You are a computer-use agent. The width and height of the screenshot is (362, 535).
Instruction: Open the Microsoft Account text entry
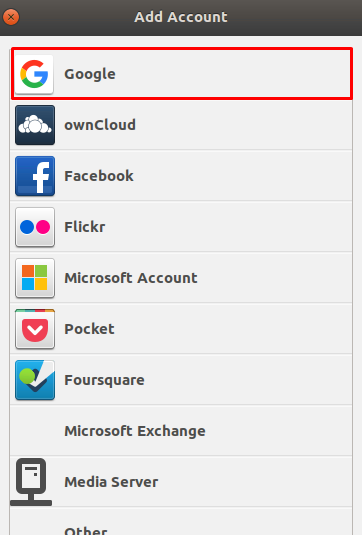(x=131, y=278)
